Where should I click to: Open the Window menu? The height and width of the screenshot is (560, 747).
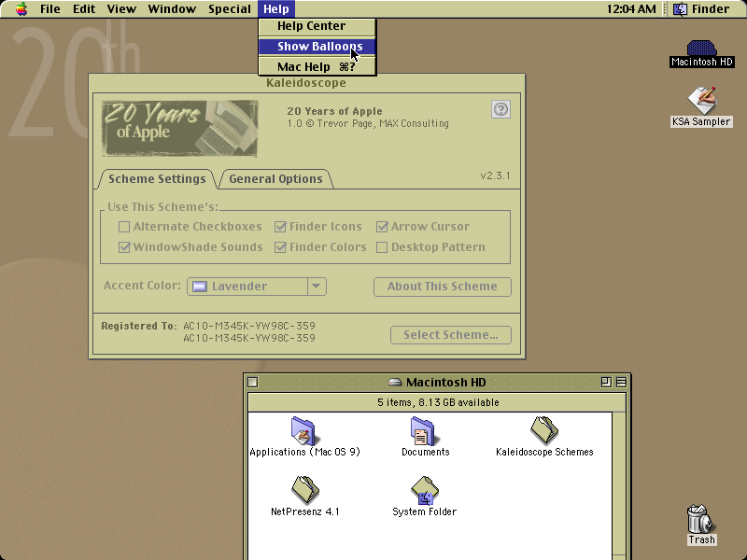172,9
